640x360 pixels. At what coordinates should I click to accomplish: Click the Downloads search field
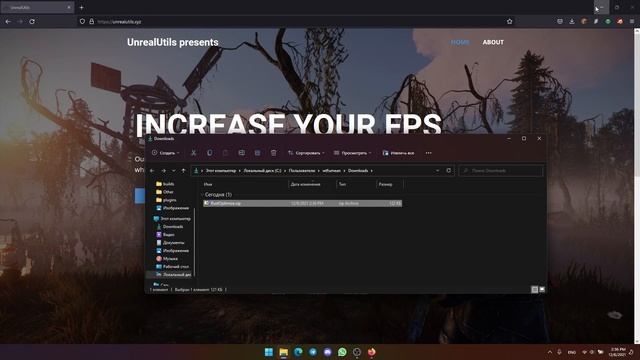coord(501,171)
